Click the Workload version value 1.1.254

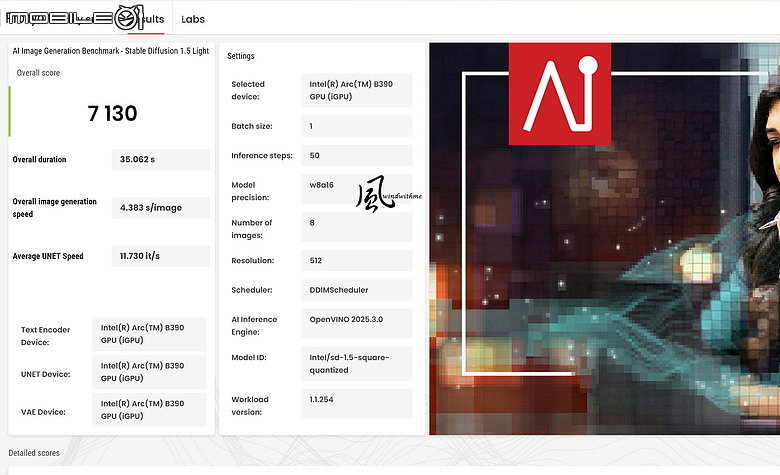[357, 403]
